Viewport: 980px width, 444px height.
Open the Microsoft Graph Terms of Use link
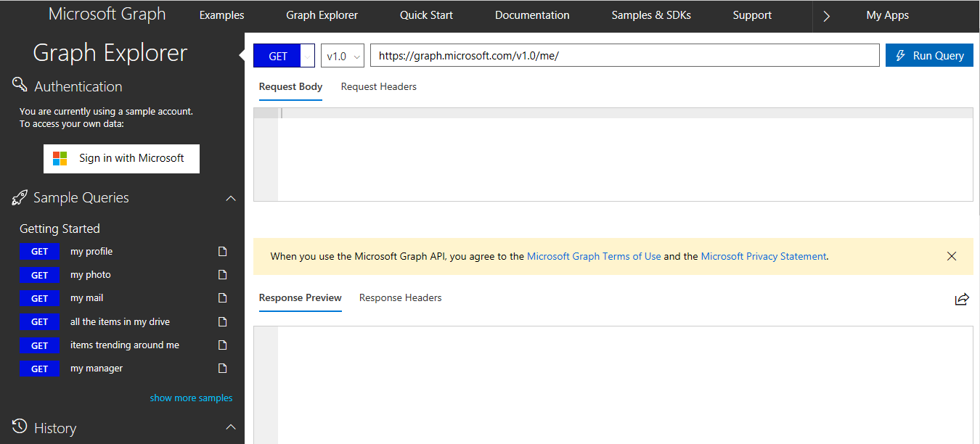point(594,255)
